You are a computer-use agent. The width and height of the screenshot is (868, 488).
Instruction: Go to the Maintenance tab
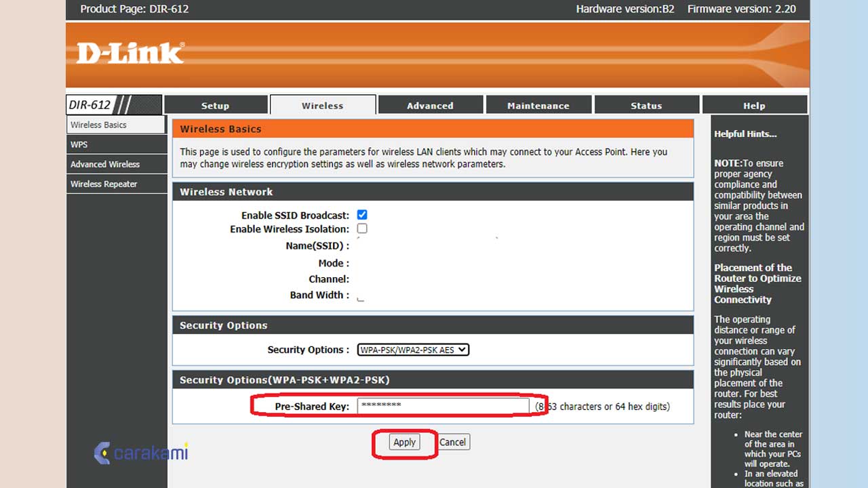(538, 105)
